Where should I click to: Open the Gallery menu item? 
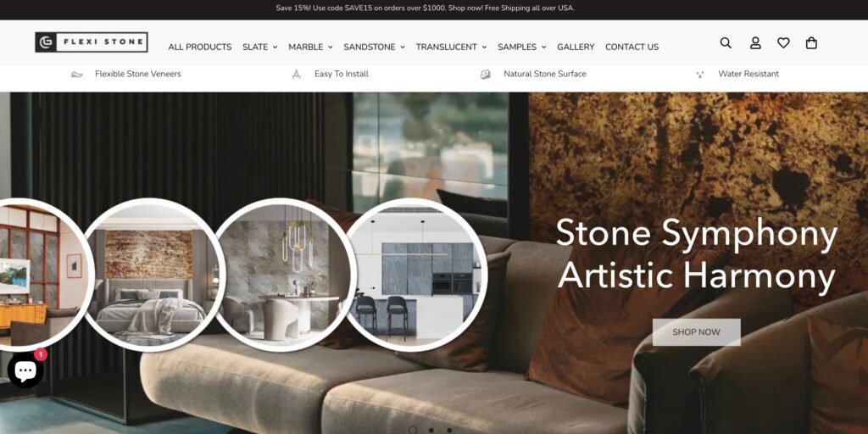point(576,47)
